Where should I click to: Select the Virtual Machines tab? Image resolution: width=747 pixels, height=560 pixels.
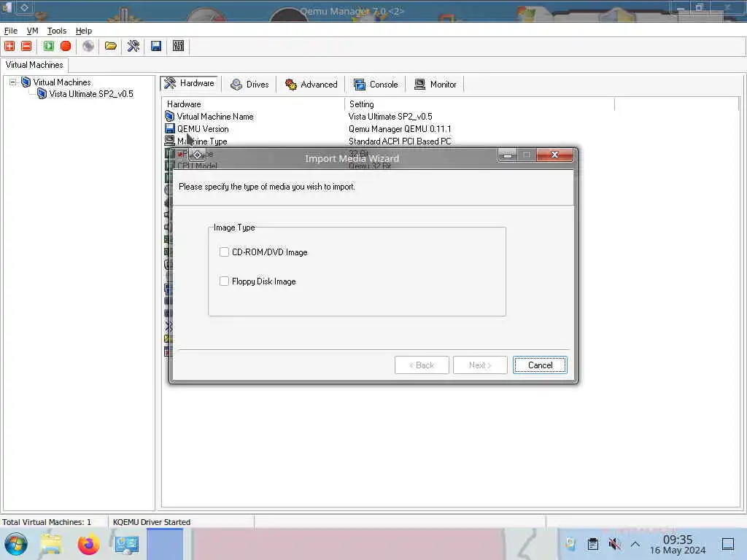[34, 65]
